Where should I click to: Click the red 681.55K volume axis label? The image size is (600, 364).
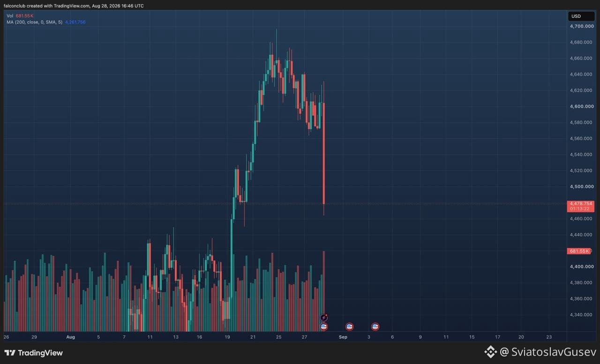(x=579, y=251)
